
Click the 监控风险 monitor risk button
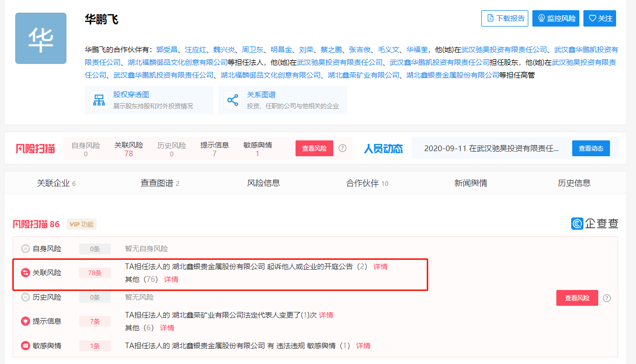click(556, 18)
